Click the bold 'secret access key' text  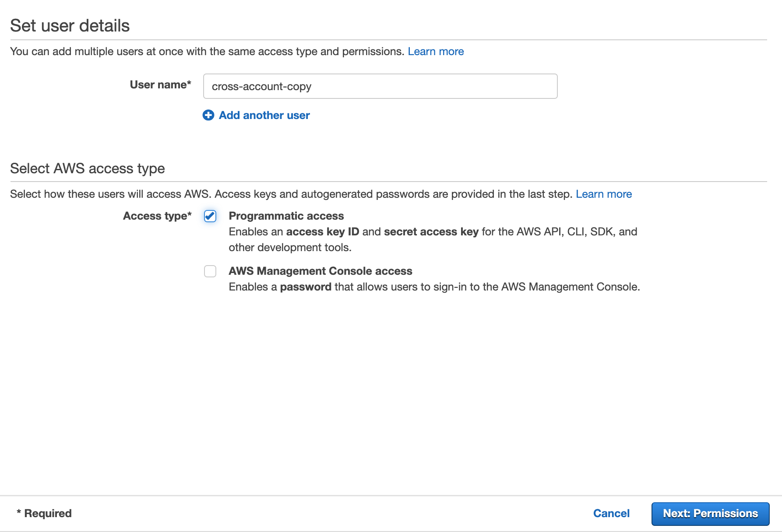[x=431, y=232]
